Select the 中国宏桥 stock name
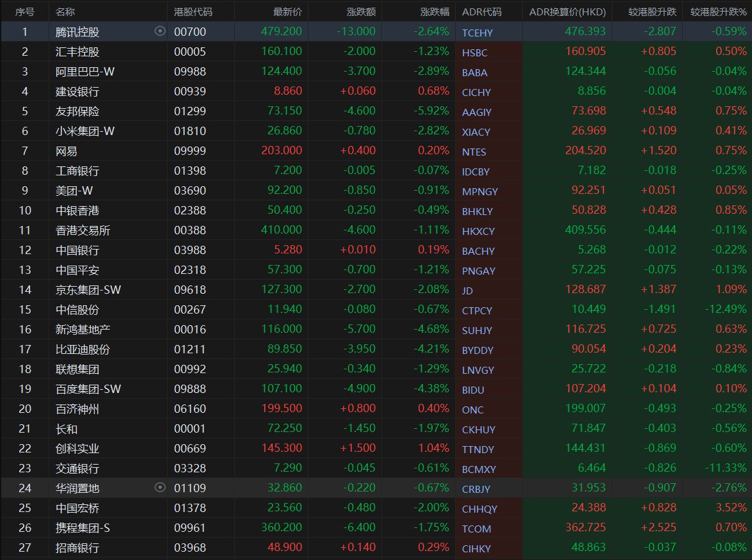Screen dimensions: 752x560 [x=77, y=508]
